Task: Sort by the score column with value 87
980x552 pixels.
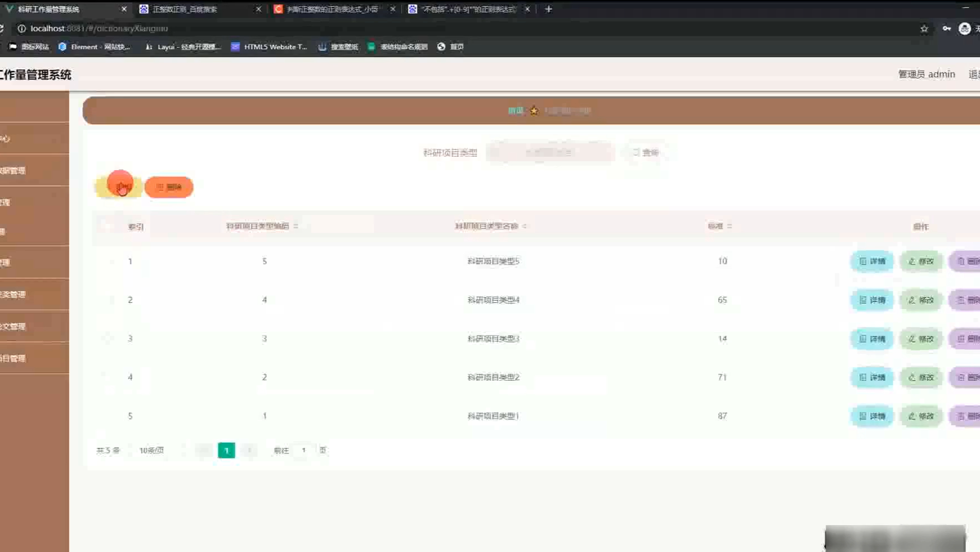Action: tap(729, 226)
